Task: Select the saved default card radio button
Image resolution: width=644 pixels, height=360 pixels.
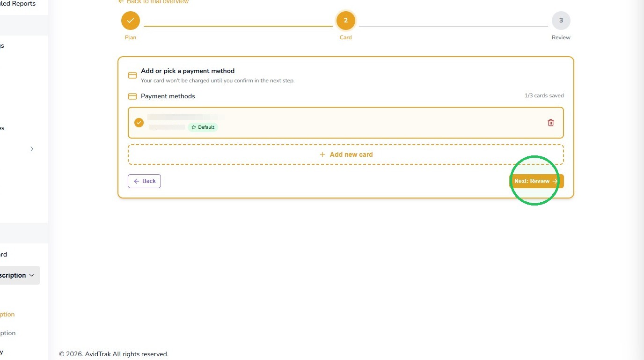Action: pos(139,123)
